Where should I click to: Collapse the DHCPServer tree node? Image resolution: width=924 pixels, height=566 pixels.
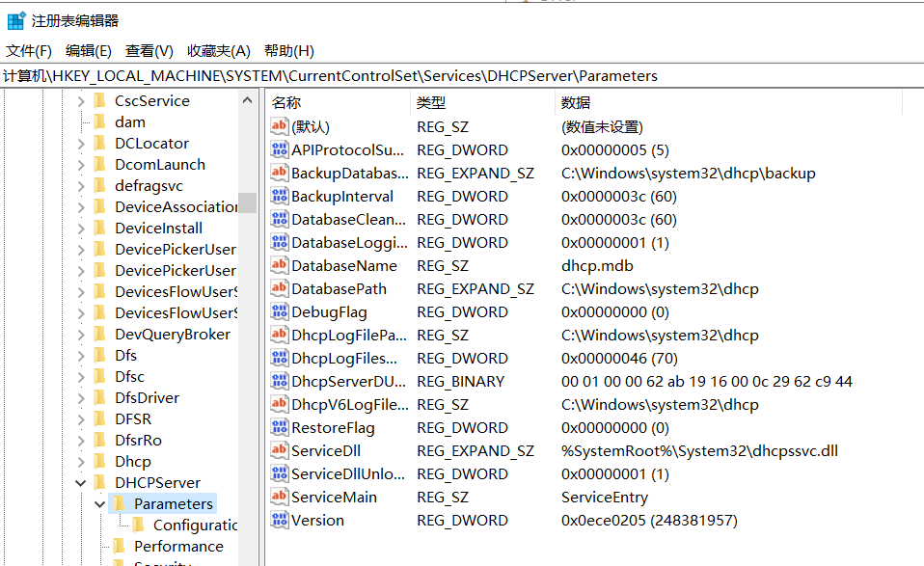pos(81,483)
